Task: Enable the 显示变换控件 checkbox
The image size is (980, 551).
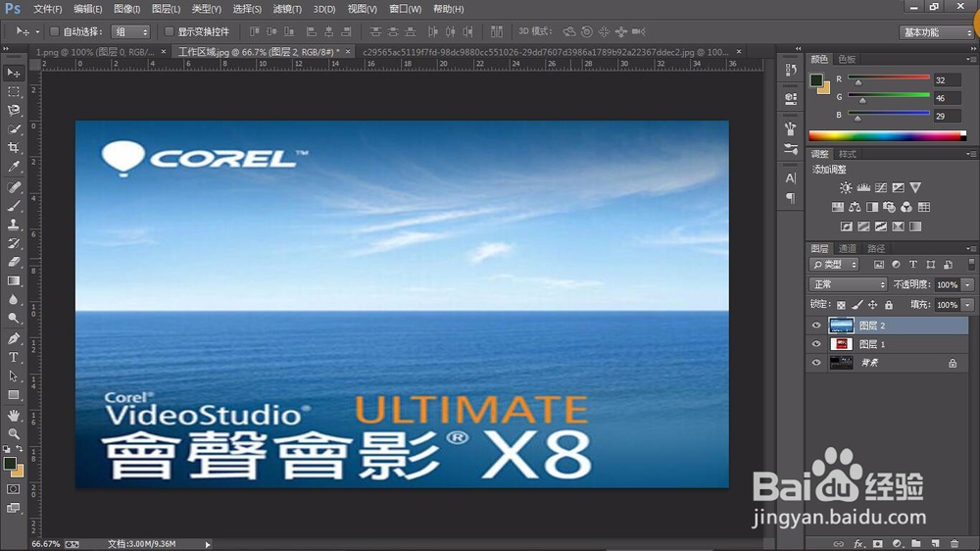Action: [169, 31]
